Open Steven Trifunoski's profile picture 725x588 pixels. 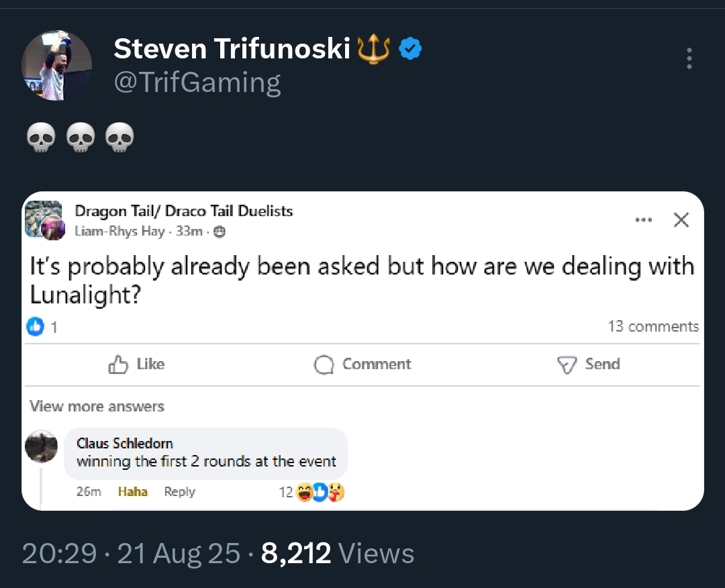coord(56,65)
